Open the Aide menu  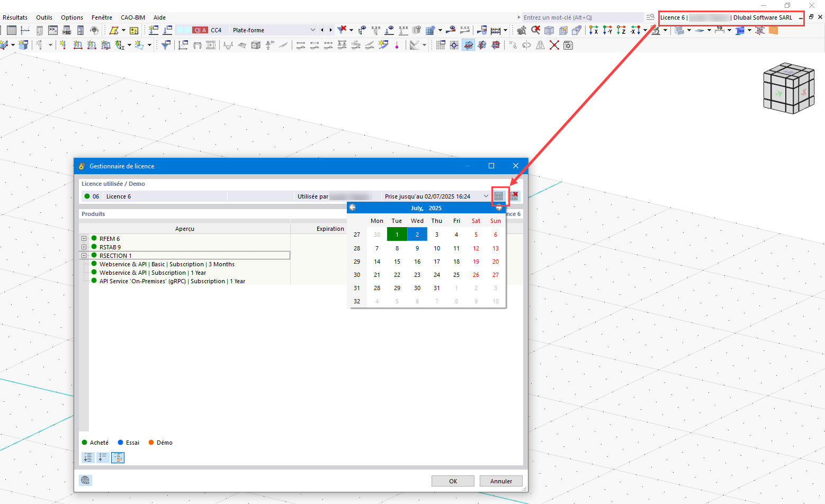(159, 17)
